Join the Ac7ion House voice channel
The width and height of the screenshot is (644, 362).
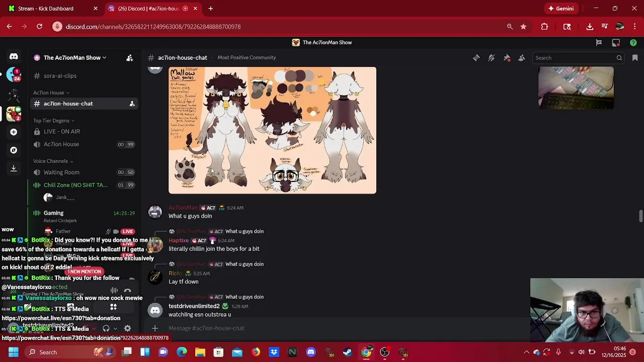pyautogui.click(x=61, y=144)
